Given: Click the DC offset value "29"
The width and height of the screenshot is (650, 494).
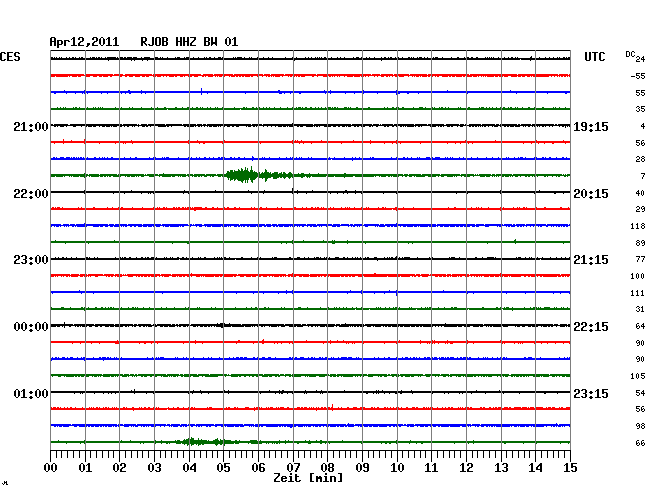Looking at the screenshot, I should point(640,209).
